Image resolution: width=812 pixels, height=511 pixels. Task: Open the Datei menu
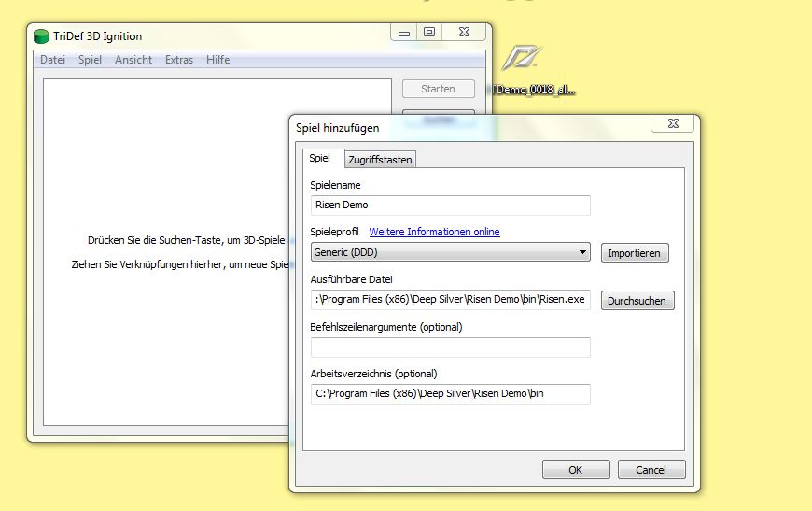[53, 60]
